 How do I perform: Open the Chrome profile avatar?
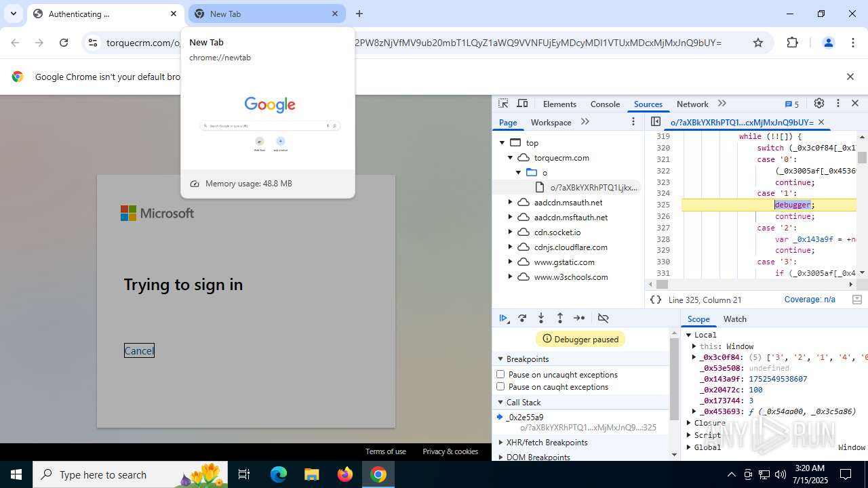point(828,43)
